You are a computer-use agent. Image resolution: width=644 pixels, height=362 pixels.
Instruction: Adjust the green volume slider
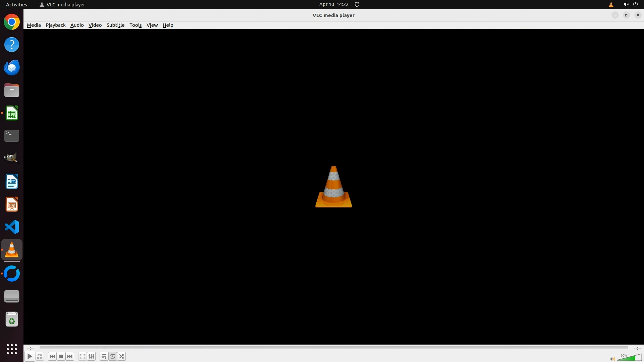pos(629,358)
